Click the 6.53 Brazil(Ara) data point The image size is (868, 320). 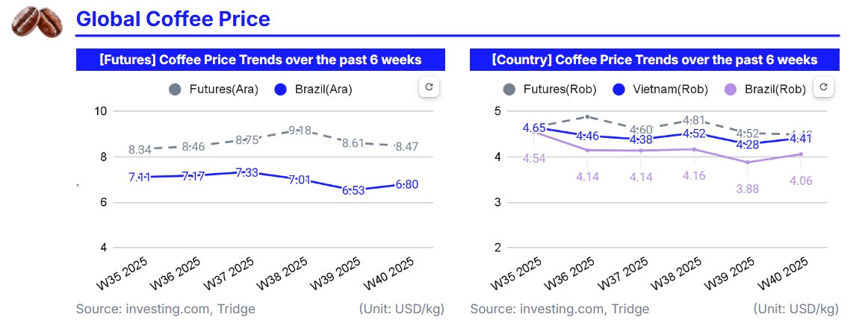[x=354, y=189]
